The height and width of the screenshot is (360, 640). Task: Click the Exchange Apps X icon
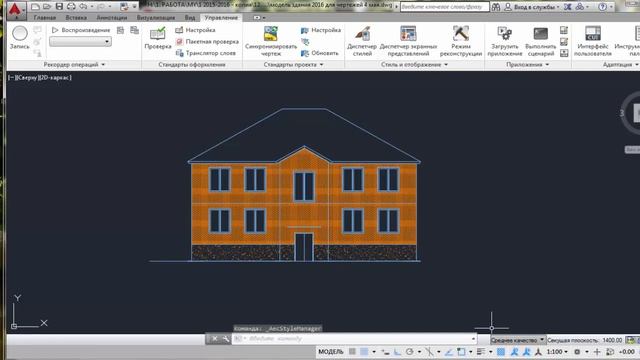click(567, 7)
